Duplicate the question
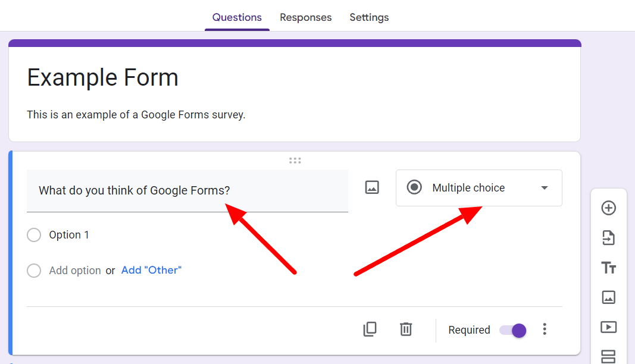Image resolution: width=635 pixels, height=364 pixels. (370, 329)
